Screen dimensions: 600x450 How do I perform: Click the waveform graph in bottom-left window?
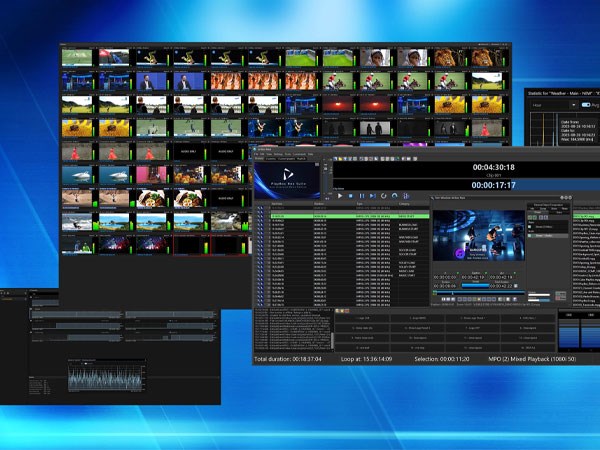point(106,377)
